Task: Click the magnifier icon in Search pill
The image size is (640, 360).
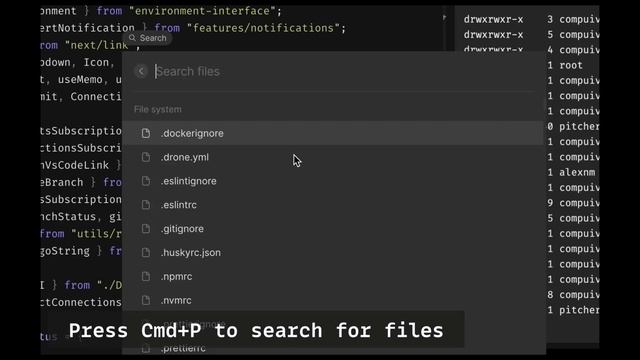Action: tap(132, 38)
